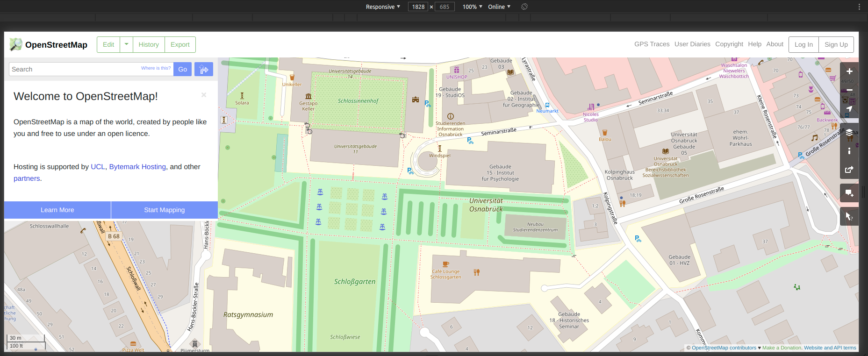Screen dimensions: 868x356
Task: Open the map Layers panel
Action: point(849,132)
